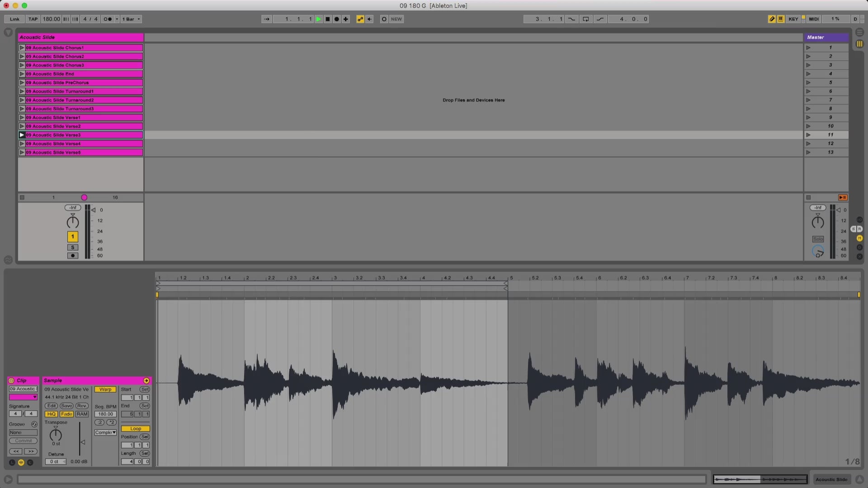Launch the 09 Acoustic Slide Verse3 clip
The height and width of the screenshot is (488, 868).
[x=22, y=135]
